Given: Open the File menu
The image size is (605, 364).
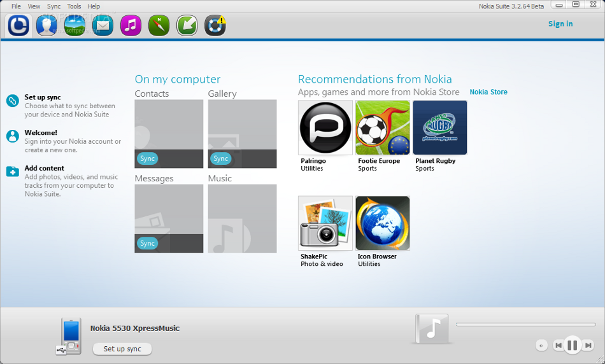Looking at the screenshot, I should [16, 6].
